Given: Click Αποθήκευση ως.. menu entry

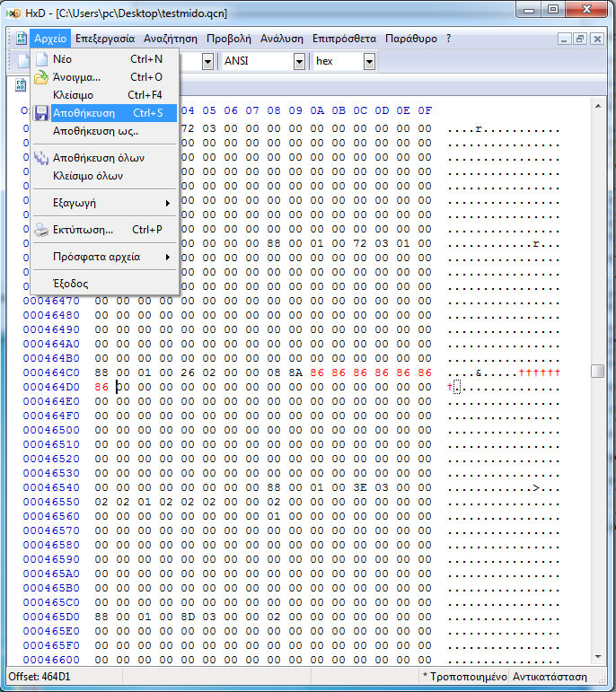Looking at the screenshot, I should point(95,131).
